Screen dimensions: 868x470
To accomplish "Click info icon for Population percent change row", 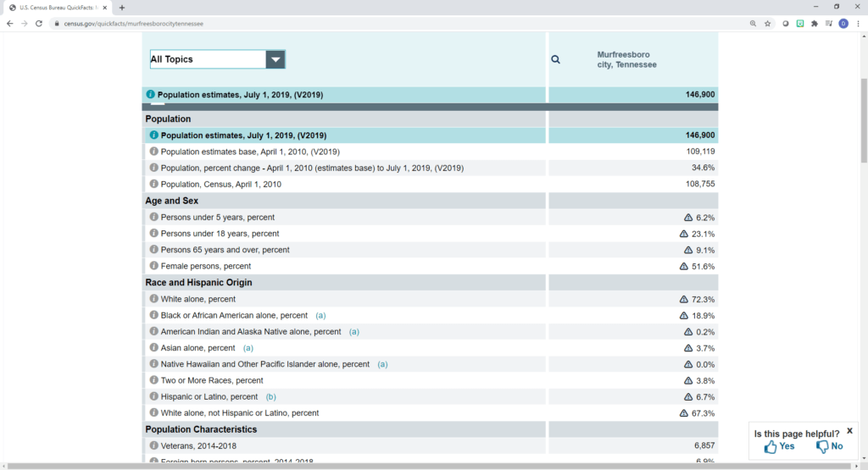I will click(x=154, y=167).
